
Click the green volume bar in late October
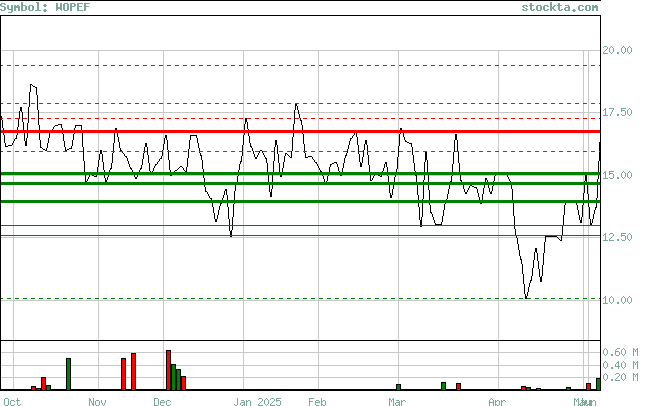69,374
